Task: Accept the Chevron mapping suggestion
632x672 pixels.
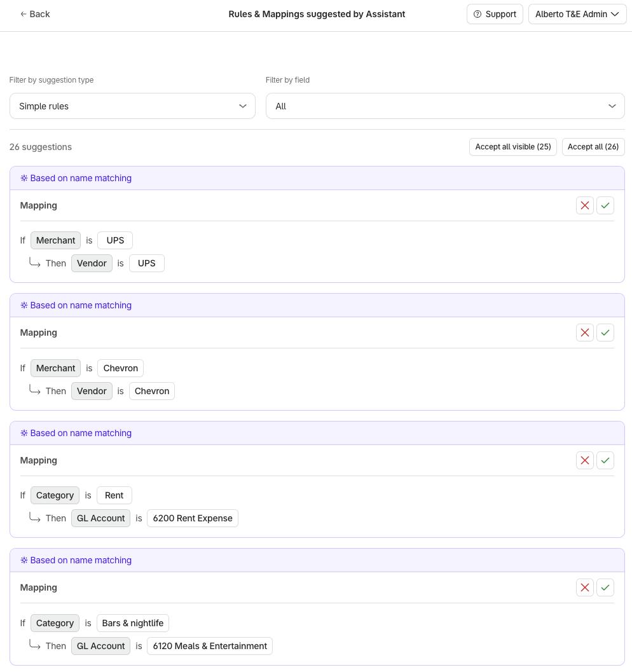Action: click(x=605, y=333)
